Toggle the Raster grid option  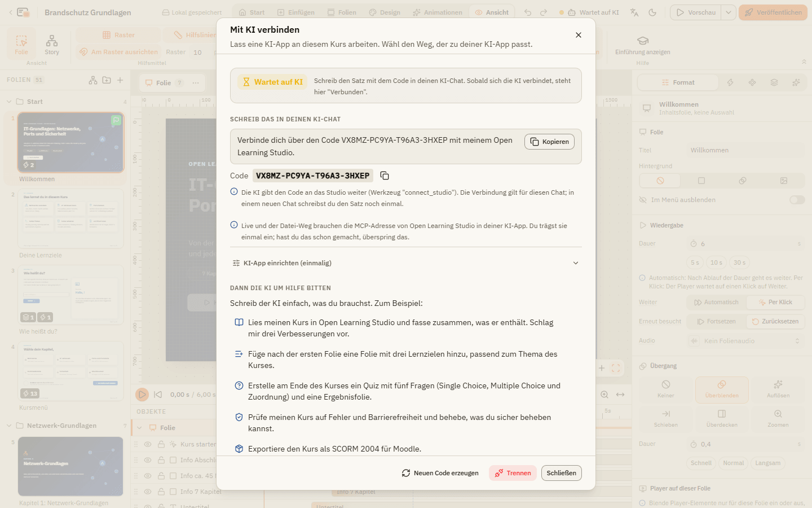[118, 35]
